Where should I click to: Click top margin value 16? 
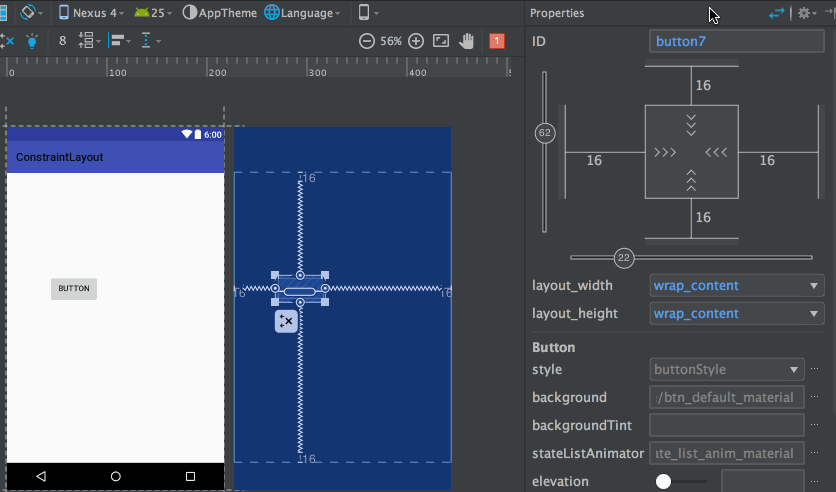tap(703, 85)
